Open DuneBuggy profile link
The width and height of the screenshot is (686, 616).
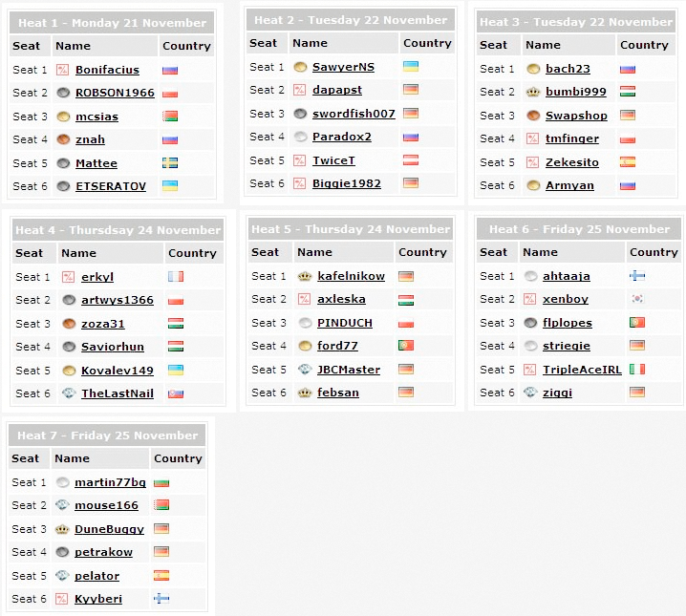[109, 529]
